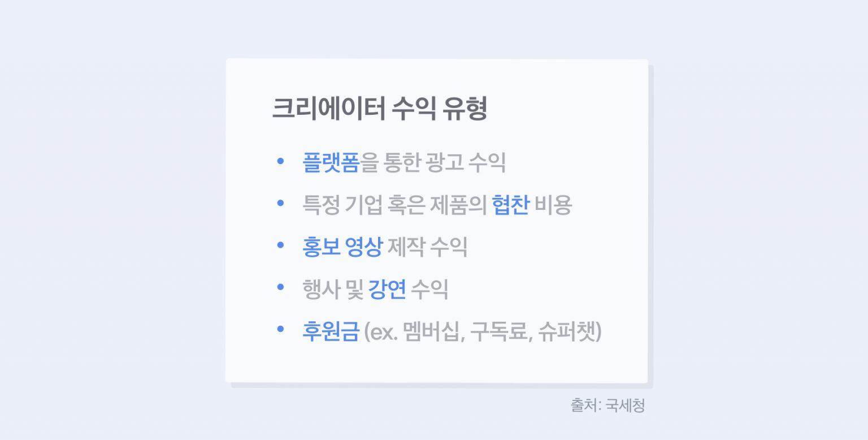The height and width of the screenshot is (440, 868).
Task: Click the source caption 출처: 국세청
Action: click(x=607, y=406)
